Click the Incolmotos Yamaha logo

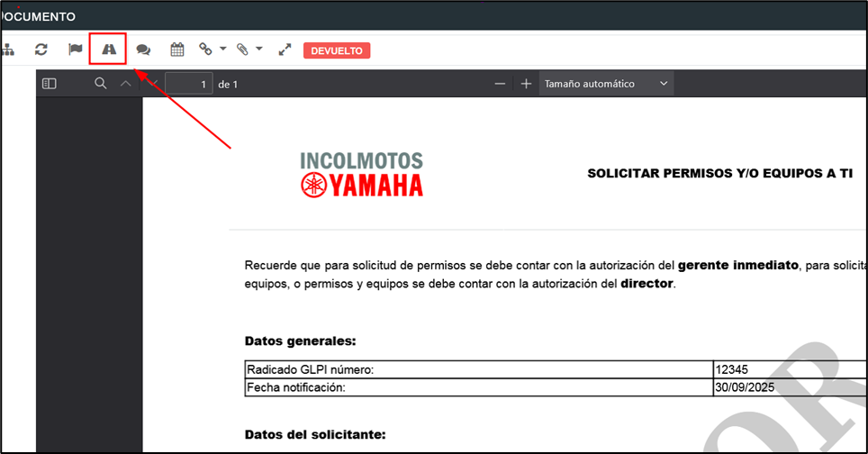click(x=361, y=175)
